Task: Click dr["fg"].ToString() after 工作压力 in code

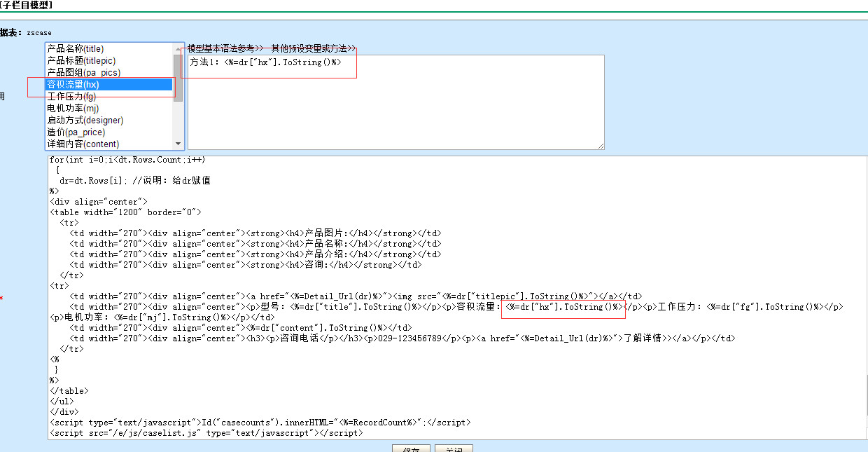Action: (x=764, y=307)
